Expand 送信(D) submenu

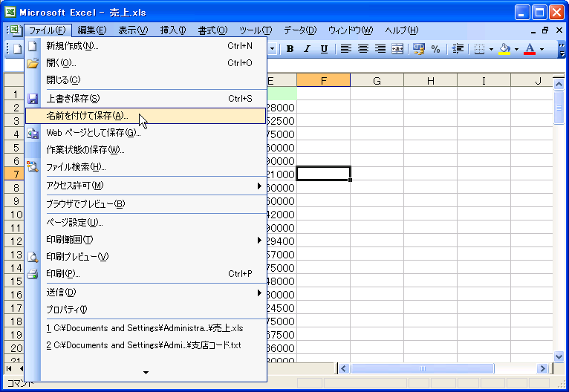tap(146, 293)
